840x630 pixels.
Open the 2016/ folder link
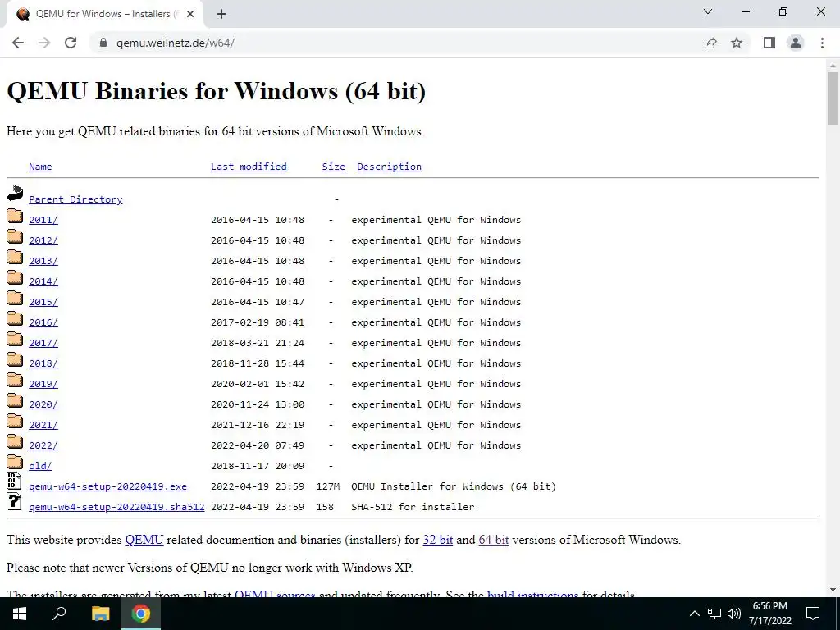[43, 322]
